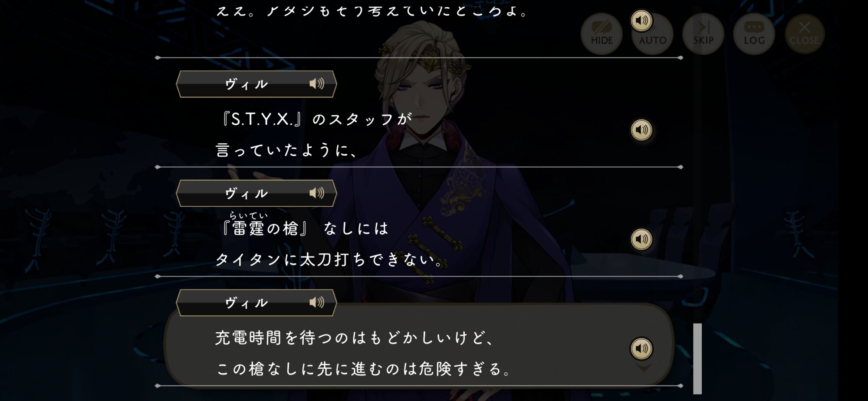Image resolution: width=868 pixels, height=401 pixels.
Task: Play voice on the topmost partially visible line
Action: tap(641, 20)
